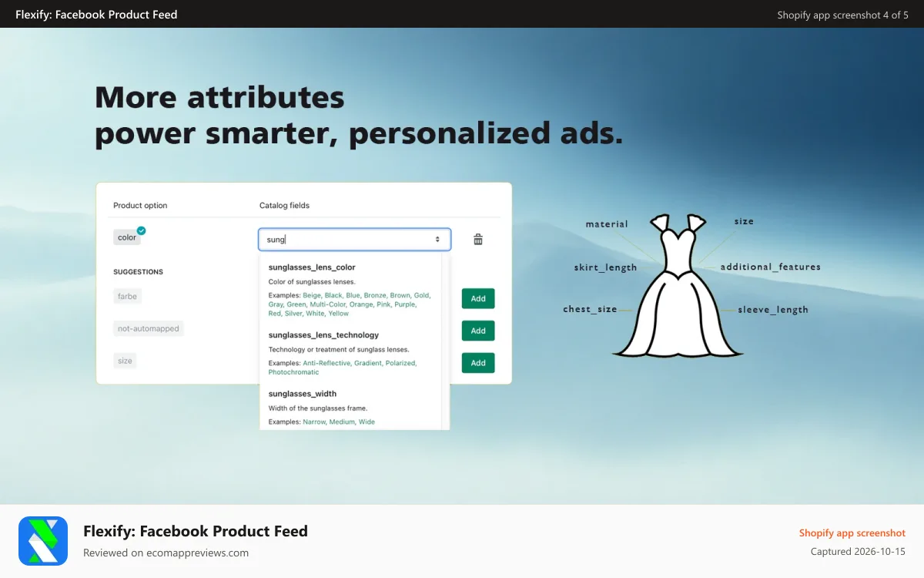Click the Catalog fields column header
The image size is (924, 578).
(284, 206)
